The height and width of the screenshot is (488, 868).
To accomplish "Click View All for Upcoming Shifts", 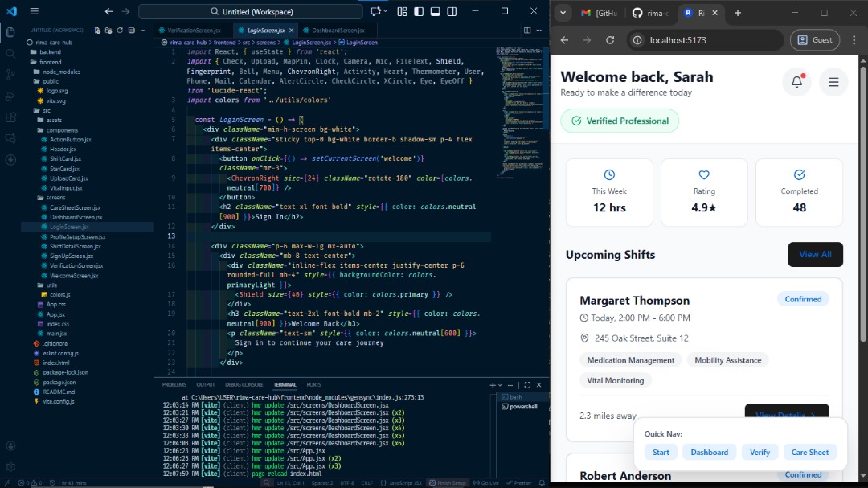I will click(x=815, y=254).
